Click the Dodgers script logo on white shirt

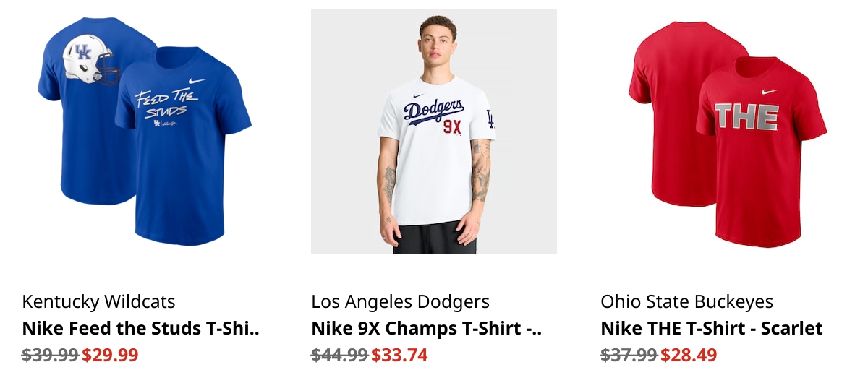point(434,112)
